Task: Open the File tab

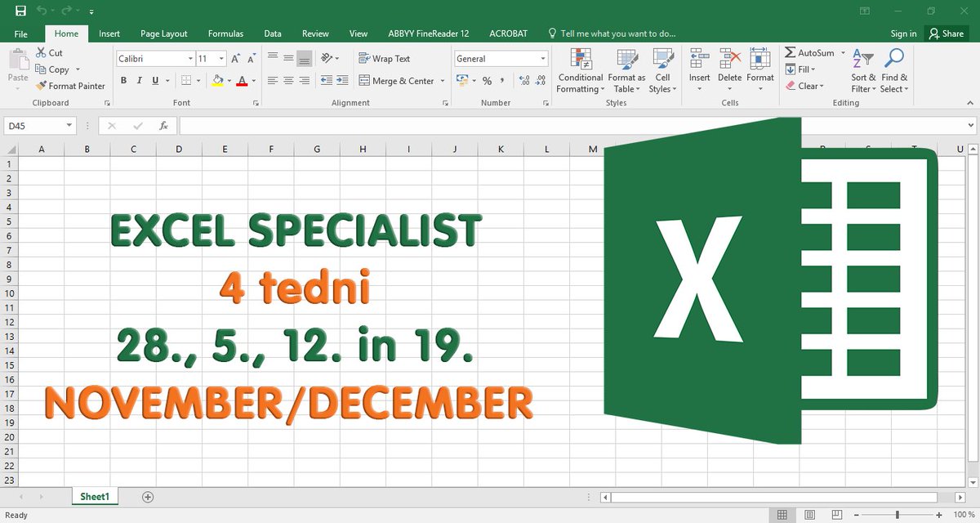Action: [21, 34]
